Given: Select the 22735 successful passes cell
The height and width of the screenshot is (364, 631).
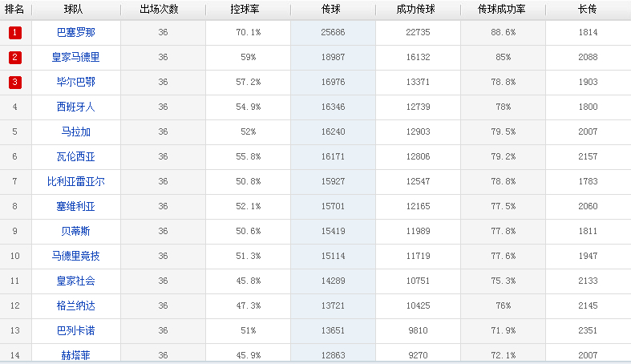Looking at the screenshot, I should pos(418,33).
